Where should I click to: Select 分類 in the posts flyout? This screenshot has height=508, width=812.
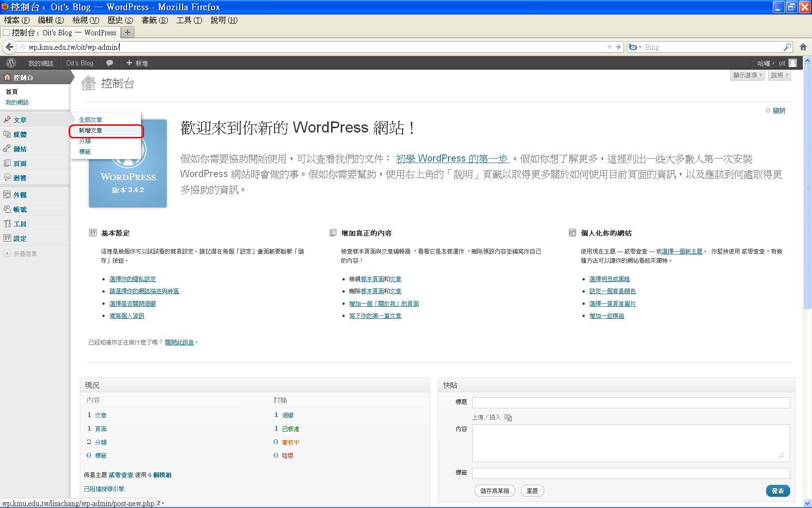tap(85, 141)
